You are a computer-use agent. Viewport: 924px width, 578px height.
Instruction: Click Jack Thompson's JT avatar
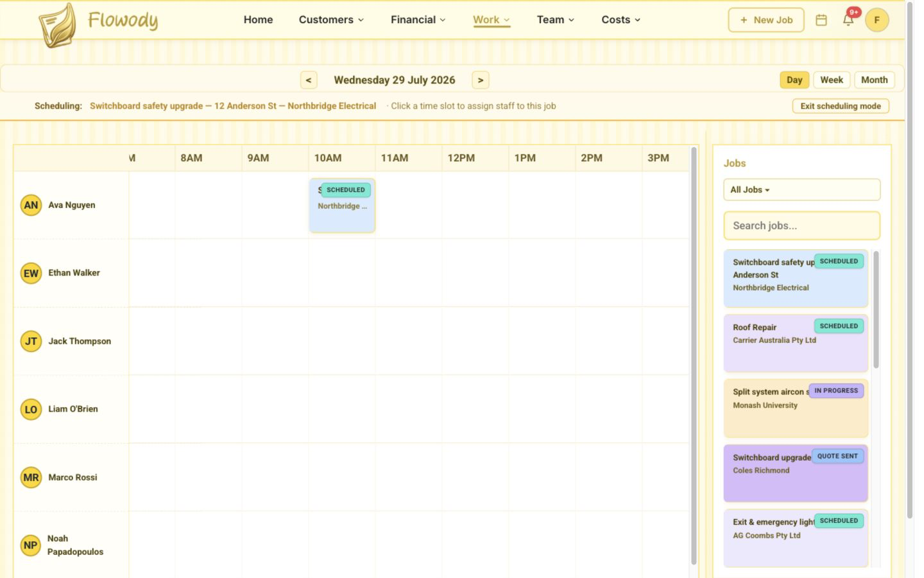[31, 342]
